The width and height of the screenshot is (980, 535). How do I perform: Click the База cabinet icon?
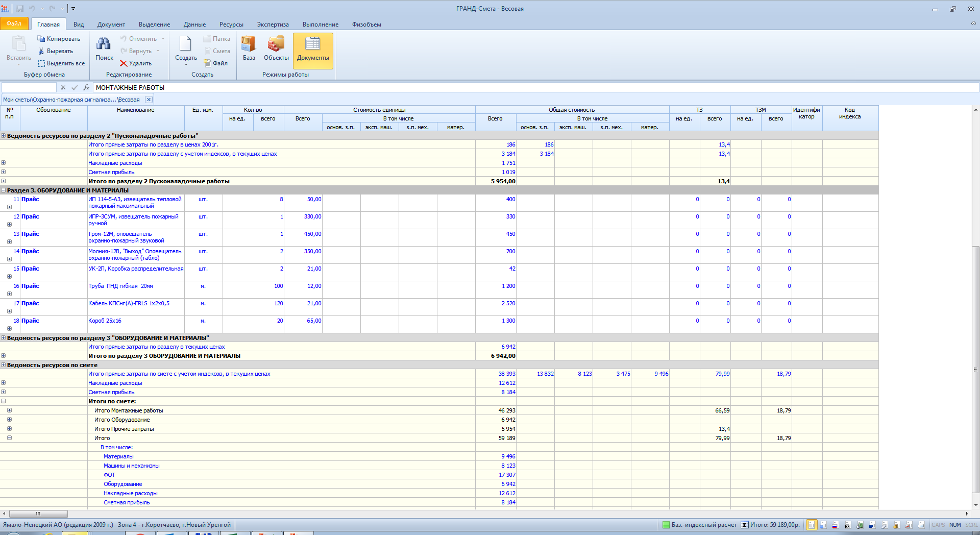pyautogui.click(x=249, y=49)
